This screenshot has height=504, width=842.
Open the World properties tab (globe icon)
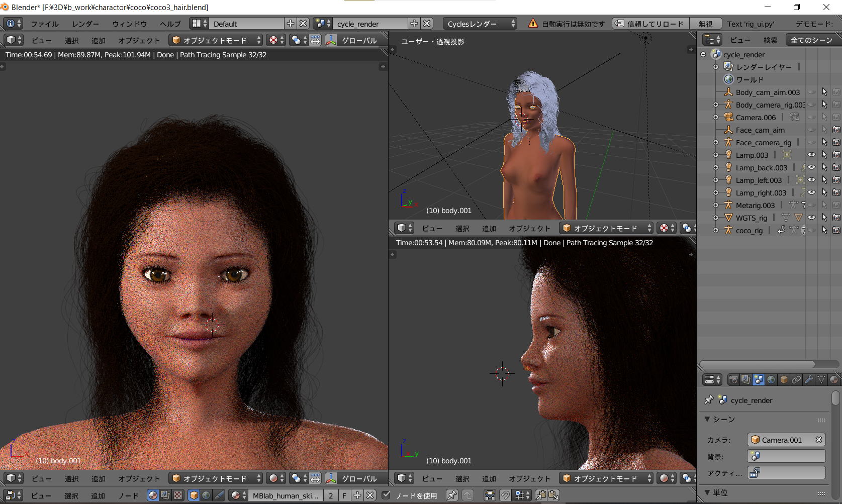pyautogui.click(x=771, y=380)
